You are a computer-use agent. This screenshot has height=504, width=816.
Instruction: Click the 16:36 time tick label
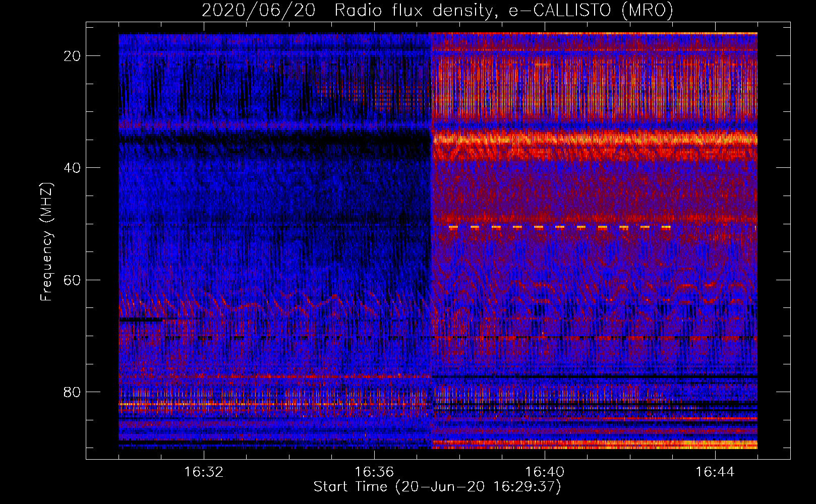[374, 472]
